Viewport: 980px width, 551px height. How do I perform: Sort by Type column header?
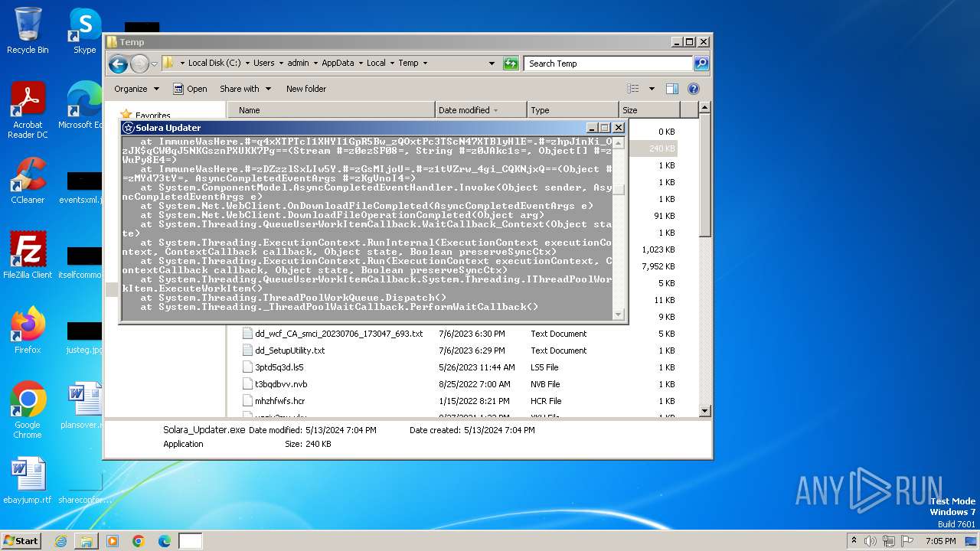572,110
